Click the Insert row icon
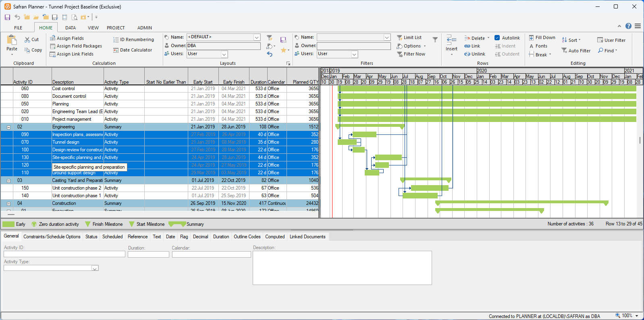Screen dimensions: 644x320 451,40
